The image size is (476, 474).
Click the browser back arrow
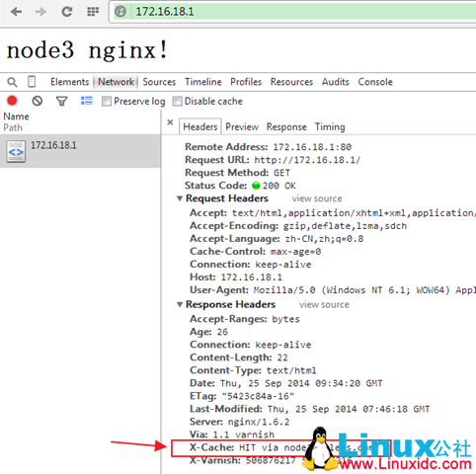(16, 12)
